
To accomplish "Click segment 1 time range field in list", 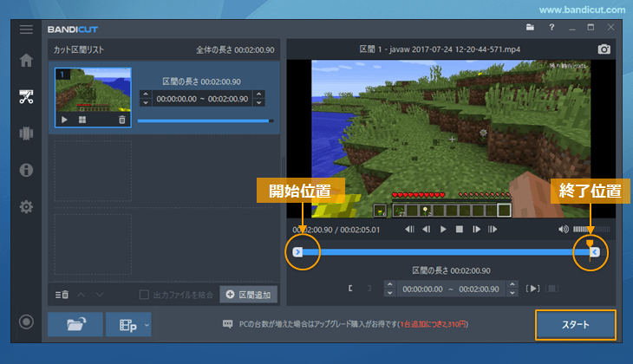I will (x=202, y=99).
